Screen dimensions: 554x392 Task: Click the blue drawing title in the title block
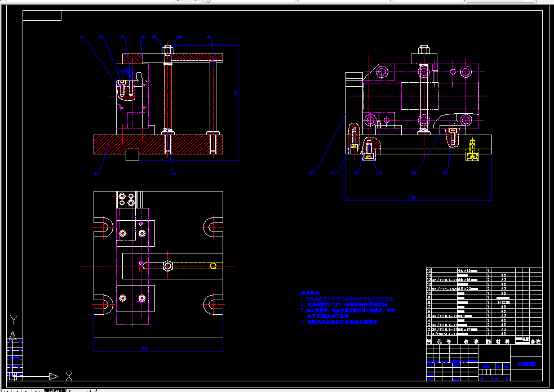point(526,364)
